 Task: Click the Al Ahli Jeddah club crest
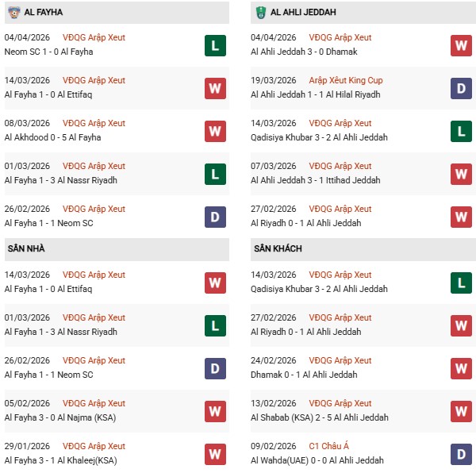click(260, 12)
